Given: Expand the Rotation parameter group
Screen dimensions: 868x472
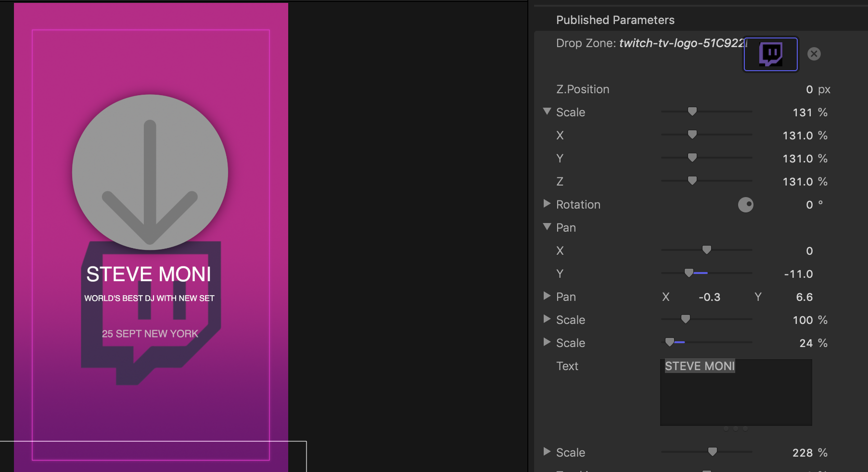Looking at the screenshot, I should (x=547, y=204).
